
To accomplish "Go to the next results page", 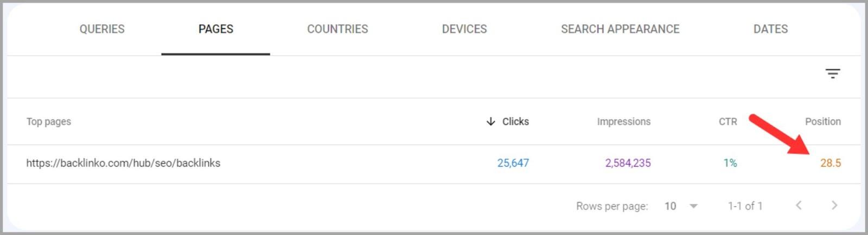I will (x=834, y=205).
